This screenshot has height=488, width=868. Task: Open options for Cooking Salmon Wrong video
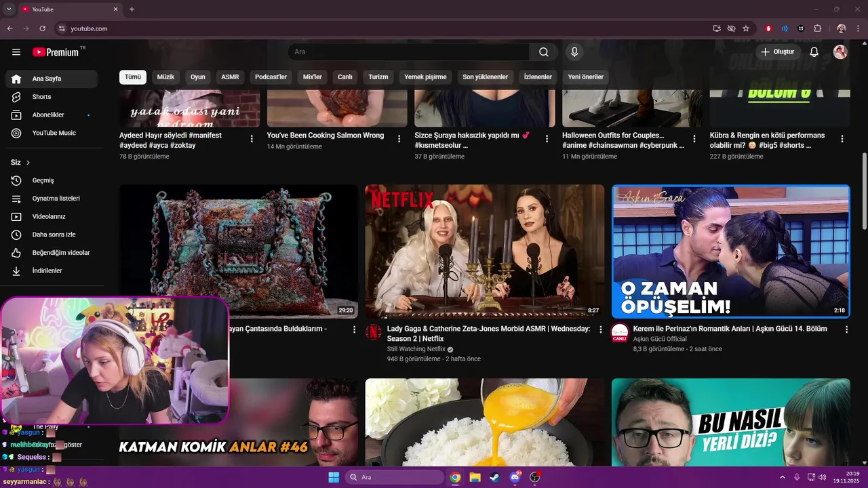[399, 139]
